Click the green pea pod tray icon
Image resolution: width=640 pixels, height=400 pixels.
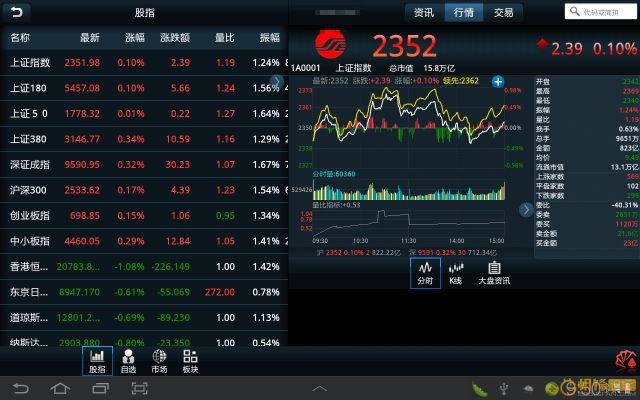click(480, 389)
